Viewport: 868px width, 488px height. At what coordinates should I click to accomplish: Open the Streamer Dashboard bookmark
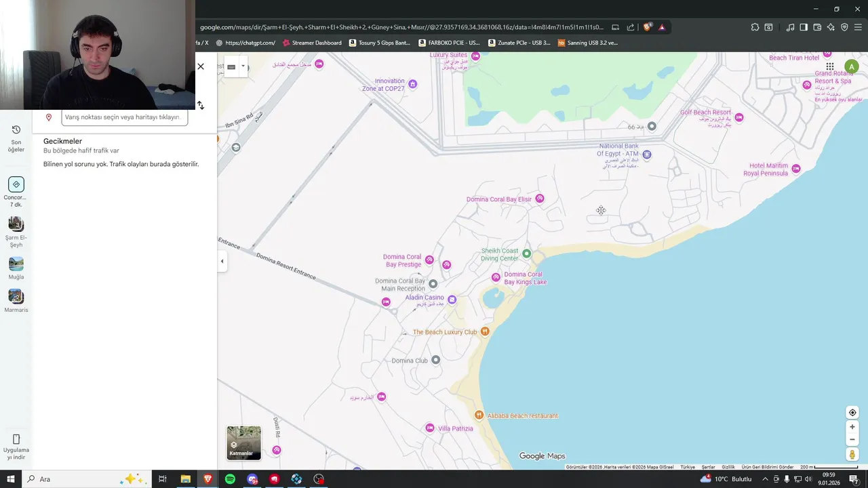coord(312,43)
